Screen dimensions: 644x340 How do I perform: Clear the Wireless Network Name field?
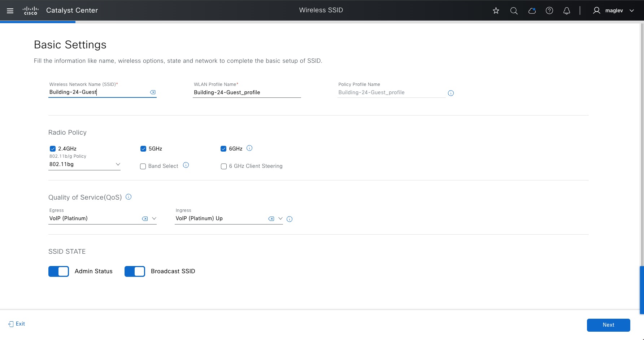(x=153, y=92)
